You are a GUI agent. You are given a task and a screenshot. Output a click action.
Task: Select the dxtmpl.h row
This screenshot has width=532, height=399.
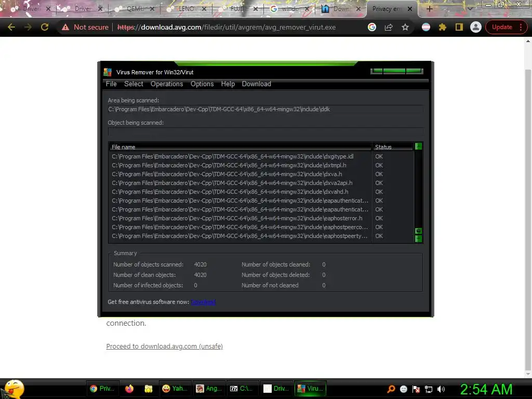(x=262, y=165)
